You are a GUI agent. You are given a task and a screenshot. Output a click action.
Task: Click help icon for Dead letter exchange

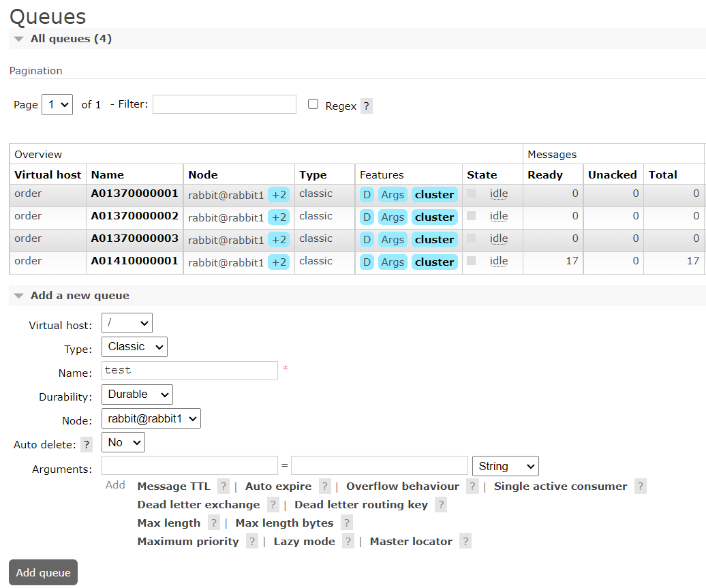pos(273,505)
